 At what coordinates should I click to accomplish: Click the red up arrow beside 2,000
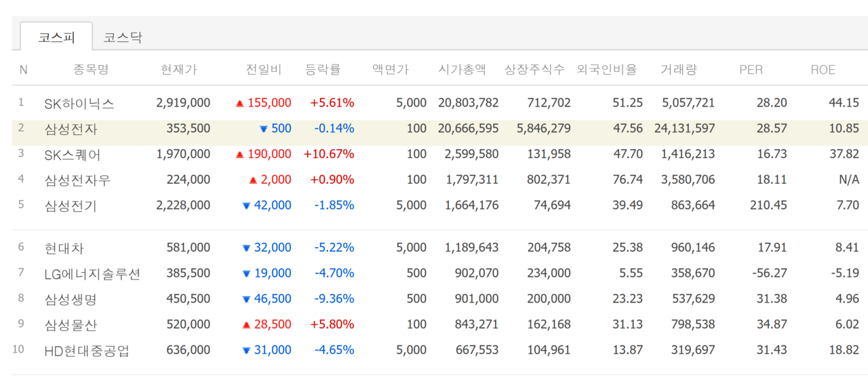coord(253,181)
